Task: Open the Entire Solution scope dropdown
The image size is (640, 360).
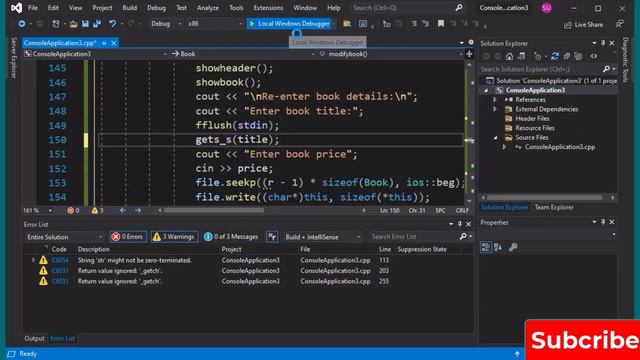Action: point(64,237)
